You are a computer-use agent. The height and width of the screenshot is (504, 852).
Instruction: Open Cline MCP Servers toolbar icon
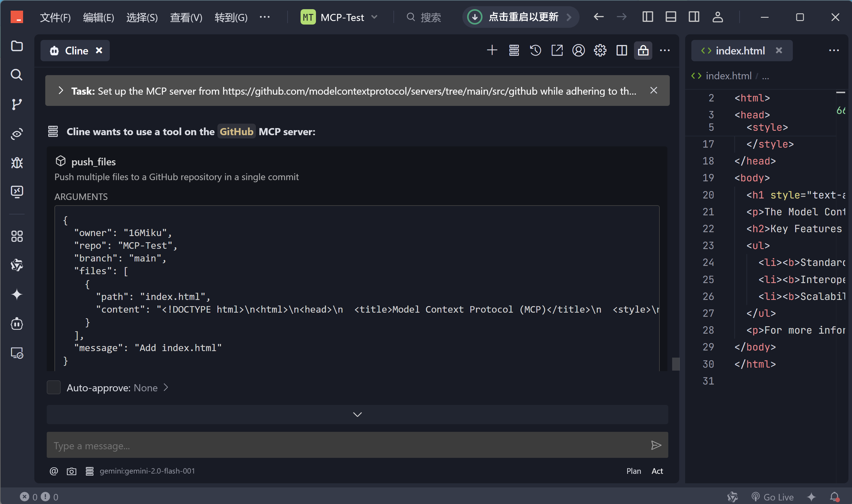click(x=514, y=51)
